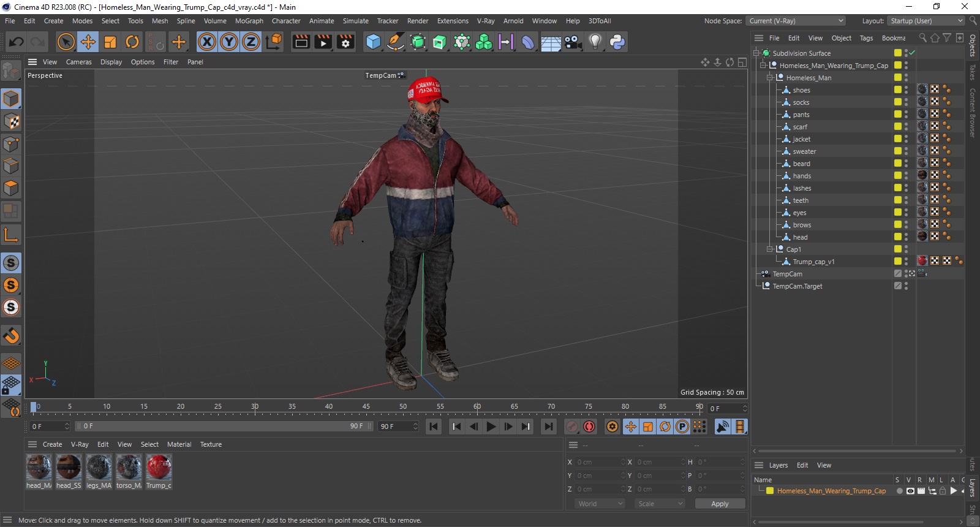Viewport: 980px width, 527px height.
Task: Enable Axis mode L-shaped icon
Action: (x=11, y=235)
